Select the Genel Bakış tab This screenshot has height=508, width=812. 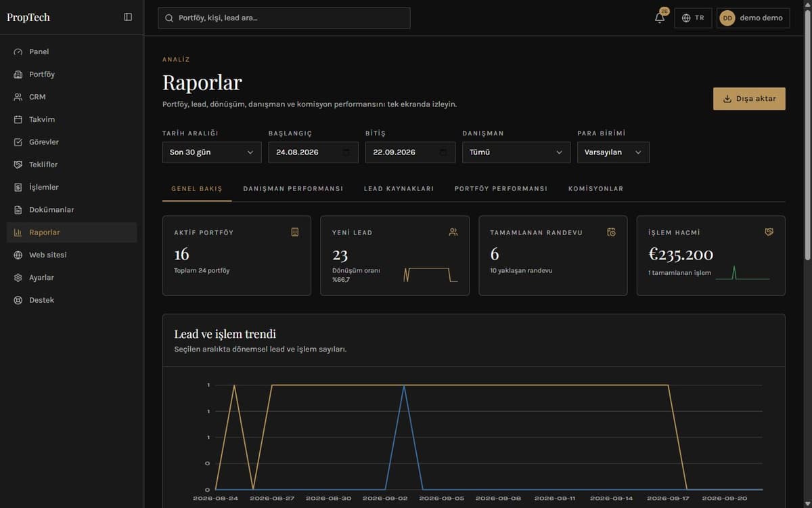197,189
